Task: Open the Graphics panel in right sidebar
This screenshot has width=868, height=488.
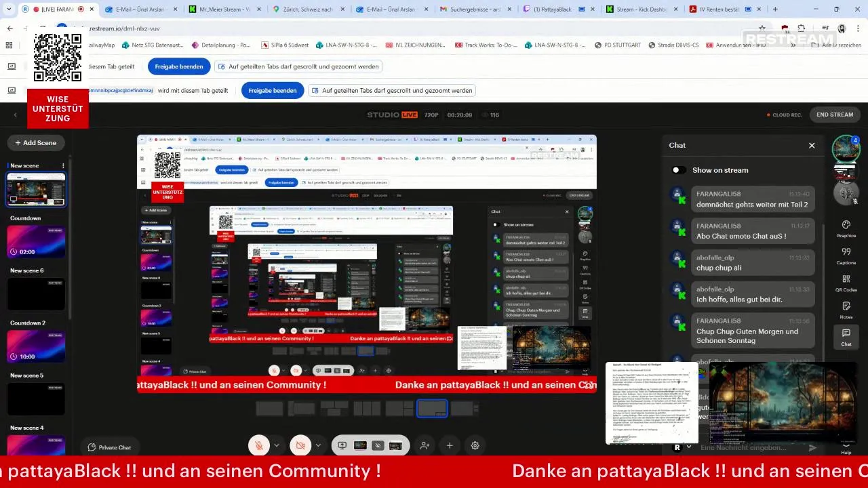Action: [846, 229]
